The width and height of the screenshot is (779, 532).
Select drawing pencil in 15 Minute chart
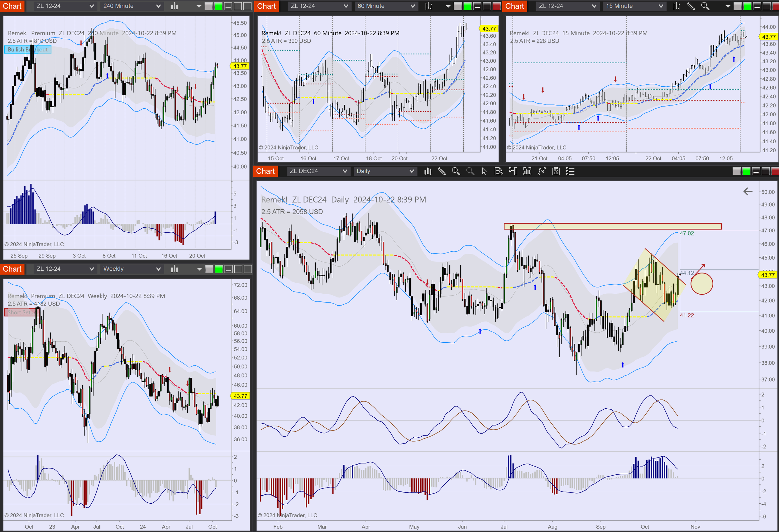(691, 6)
